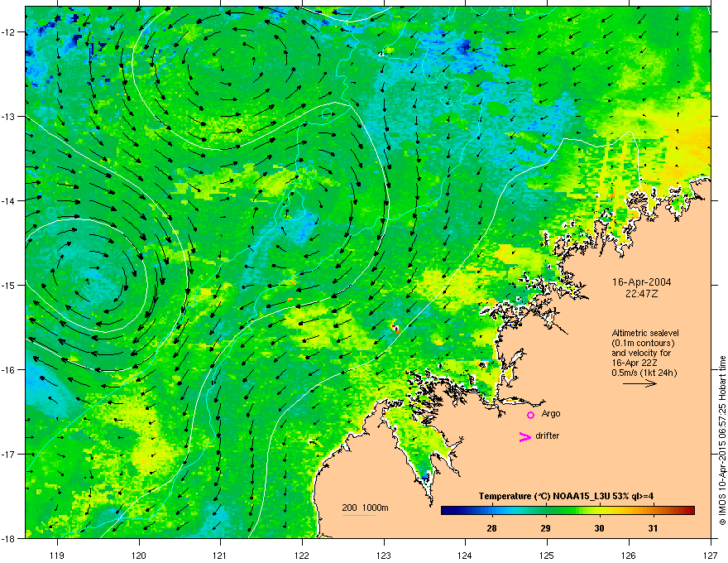
Task: Click the '(0.1m contours)' caption line
Action: click(643, 344)
